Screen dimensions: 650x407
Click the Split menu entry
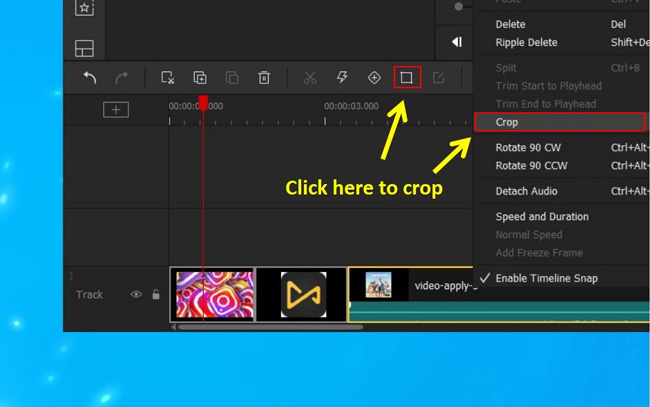coord(506,68)
